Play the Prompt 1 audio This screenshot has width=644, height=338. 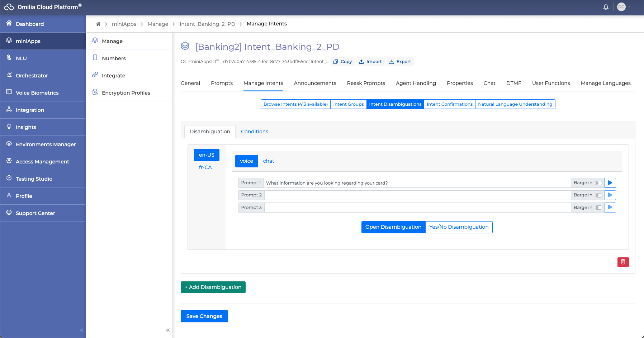610,183
